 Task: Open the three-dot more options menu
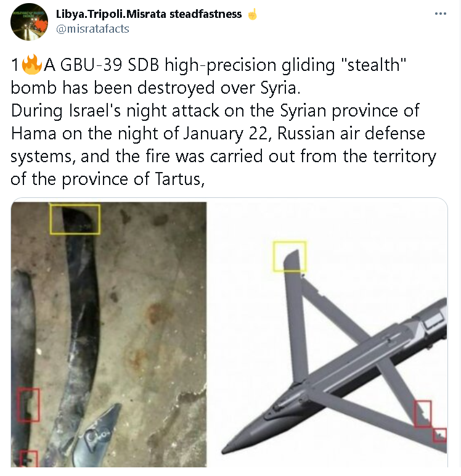pos(441,14)
